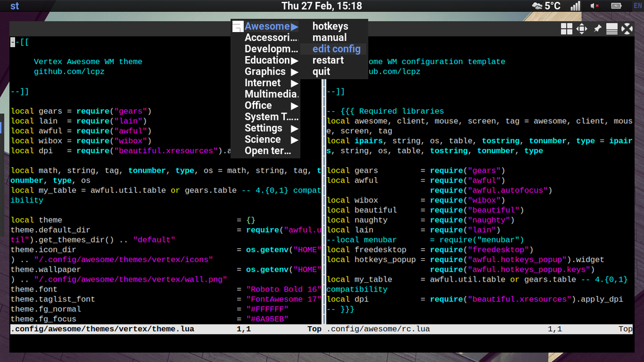Click the battery indicator icon in the tray

[x=615, y=6]
